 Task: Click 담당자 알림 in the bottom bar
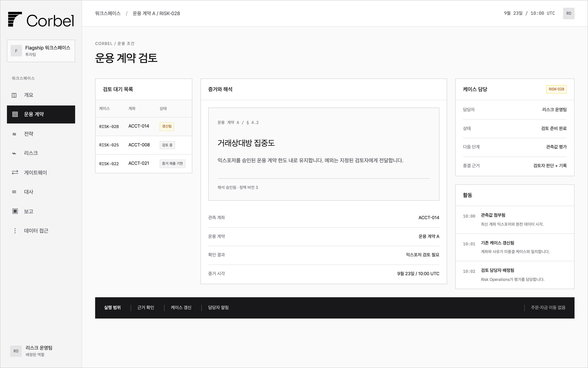218,308
